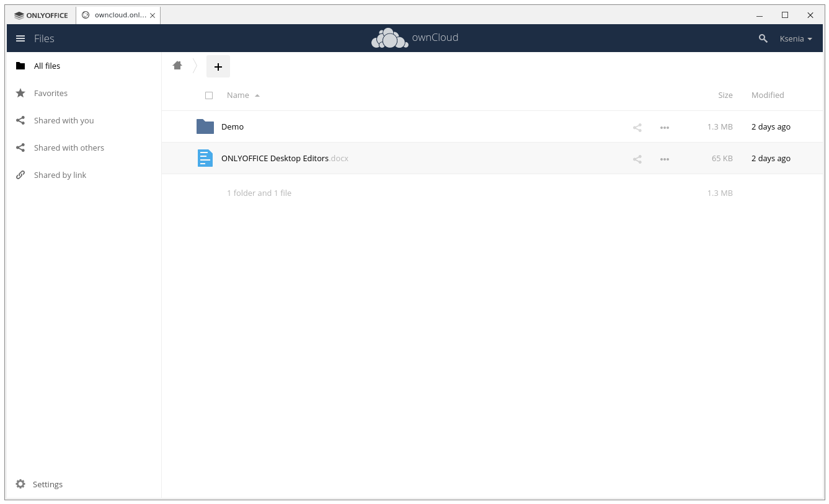Click the '65 KB' size value

(722, 158)
